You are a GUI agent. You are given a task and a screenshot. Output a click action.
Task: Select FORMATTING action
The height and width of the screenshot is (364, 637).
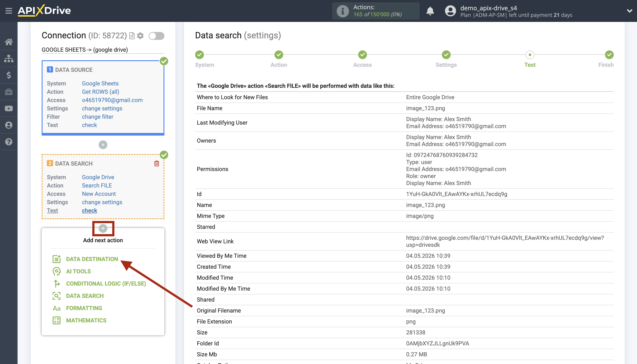(84, 308)
